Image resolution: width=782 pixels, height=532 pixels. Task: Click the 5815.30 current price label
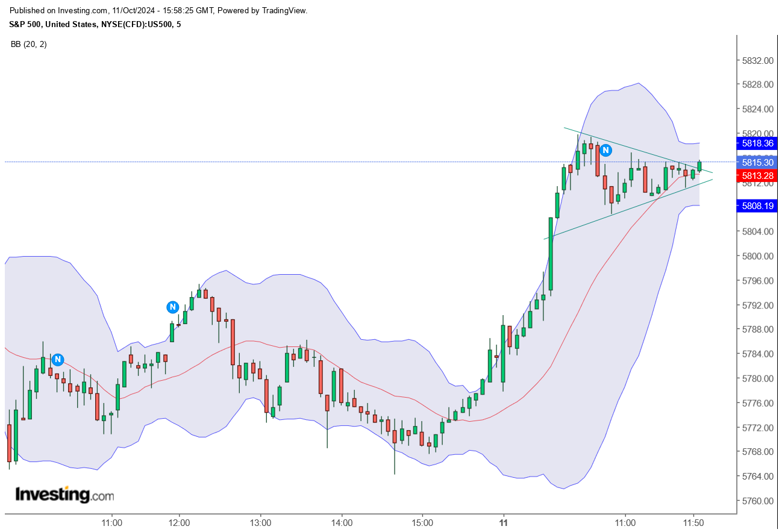[757, 163]
